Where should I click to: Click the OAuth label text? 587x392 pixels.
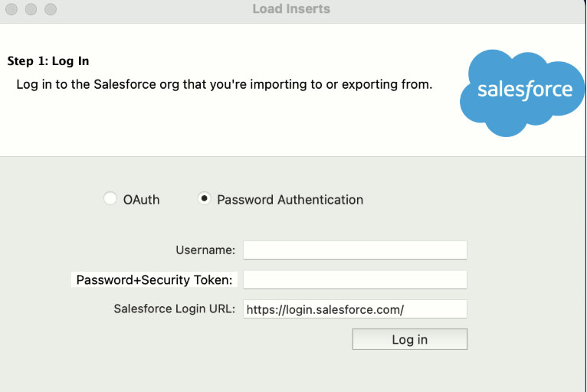(x=141, y=200)
